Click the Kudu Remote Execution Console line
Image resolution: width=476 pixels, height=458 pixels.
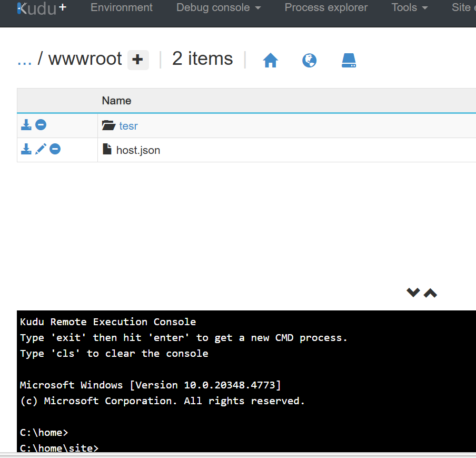(108, 322)
